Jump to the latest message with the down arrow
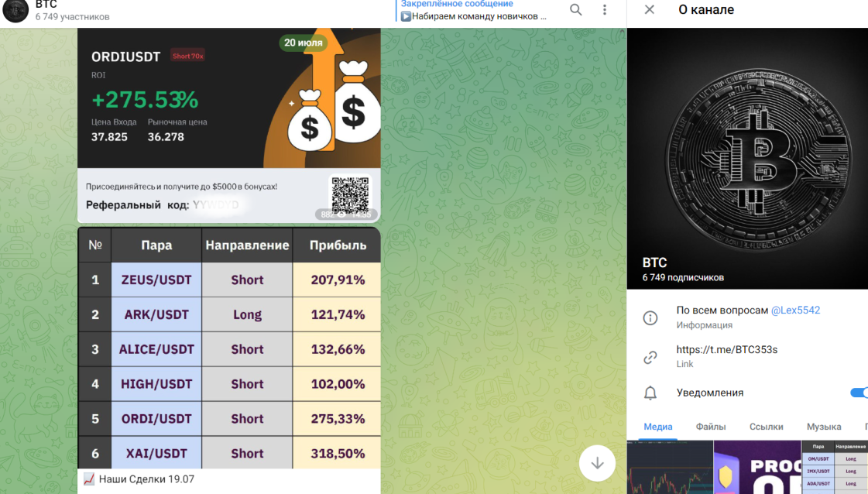The height and width of the screenshot is (494, 868). [597, 463]
